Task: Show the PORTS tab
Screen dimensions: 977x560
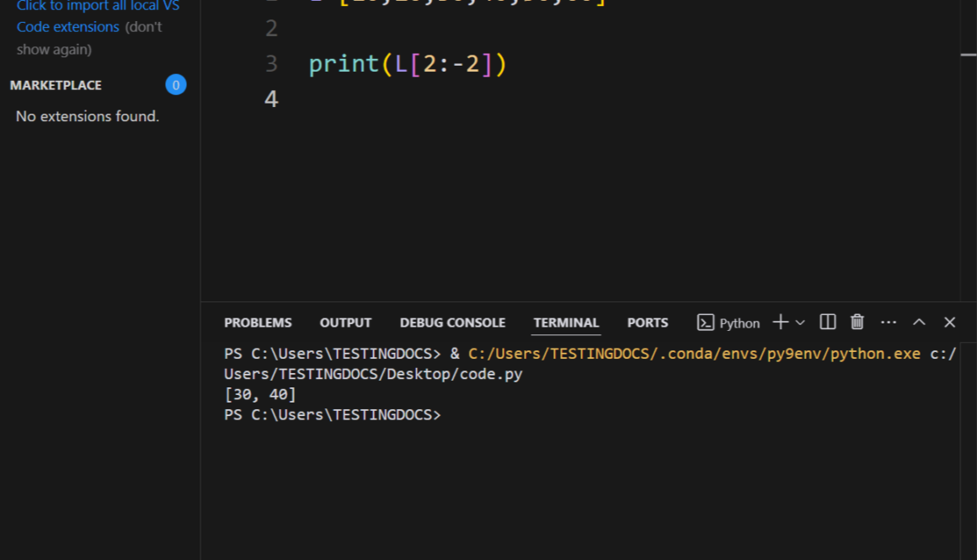Action: [x=647, y=323]
